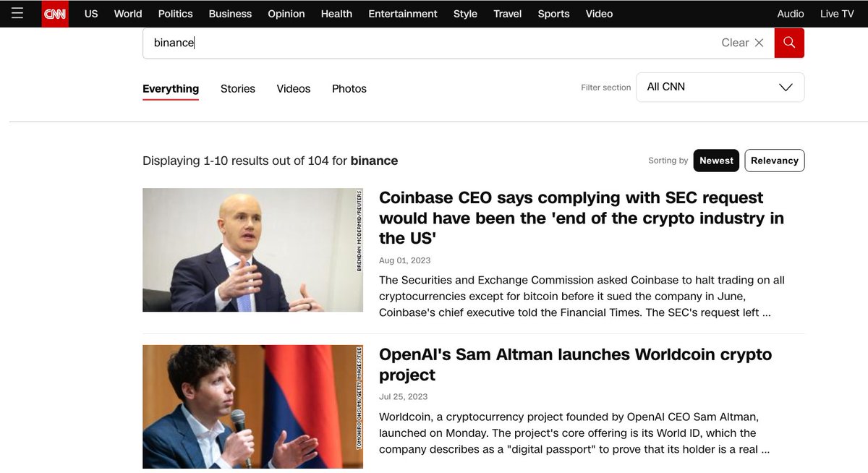
Task: Open the World section
Action: coord(128,14)
